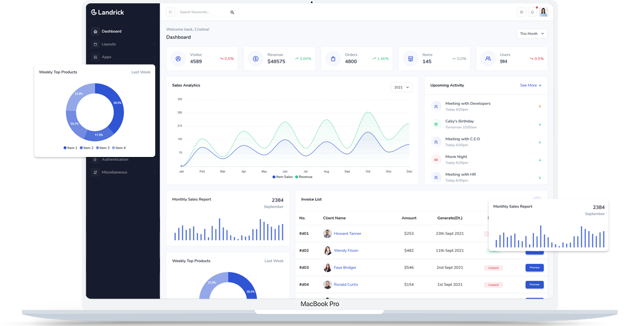Open settings via the gear icon
The height and width of the screenshot is (326, 644).
521,12
